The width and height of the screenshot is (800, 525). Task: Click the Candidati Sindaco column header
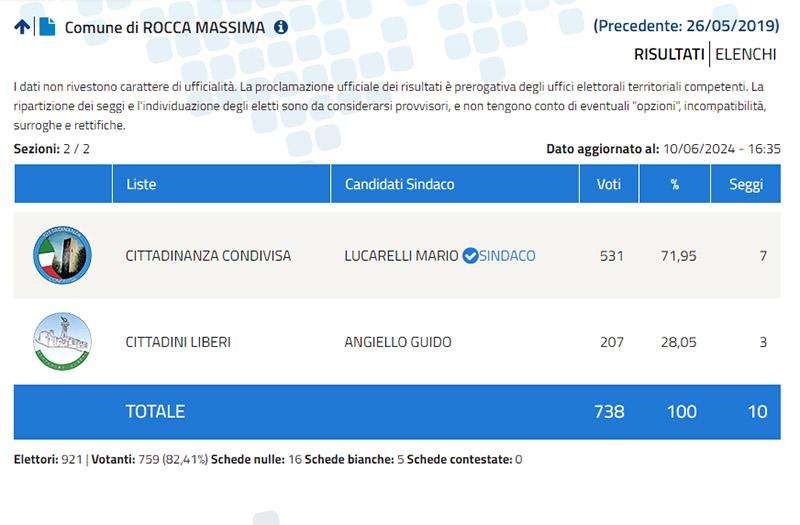399,184
